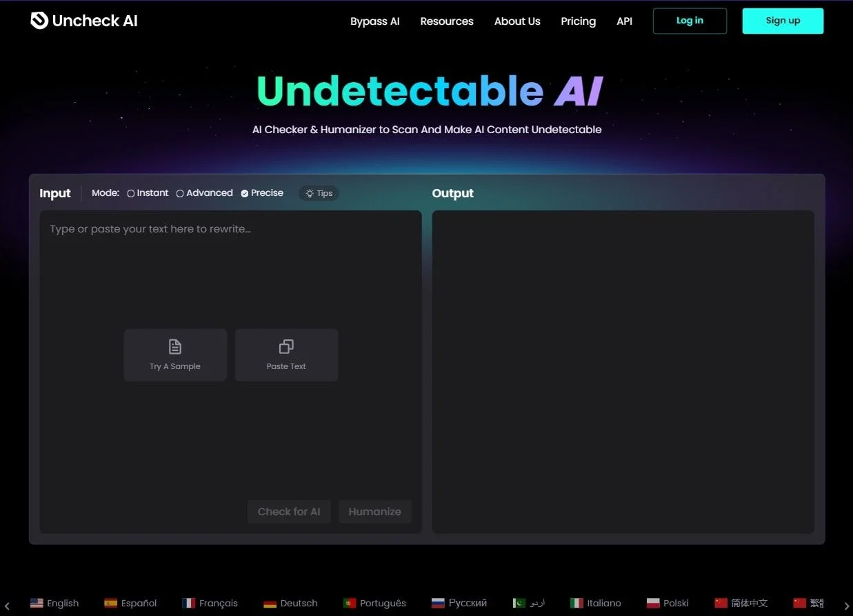Open the Bypass AI menu
Image resolution: width=853 pixels, height=616 pixels.
(375, 21)
